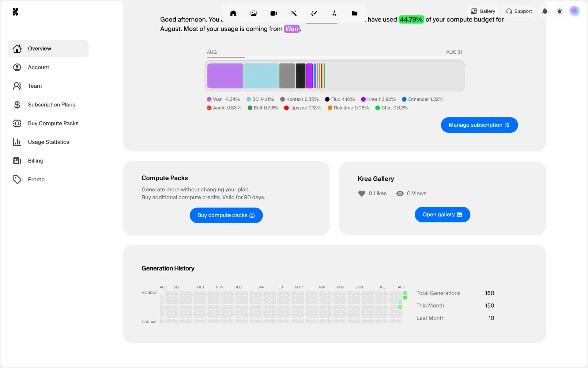Click the Open gallery button
588x368 pixels.
click(442, 215)
